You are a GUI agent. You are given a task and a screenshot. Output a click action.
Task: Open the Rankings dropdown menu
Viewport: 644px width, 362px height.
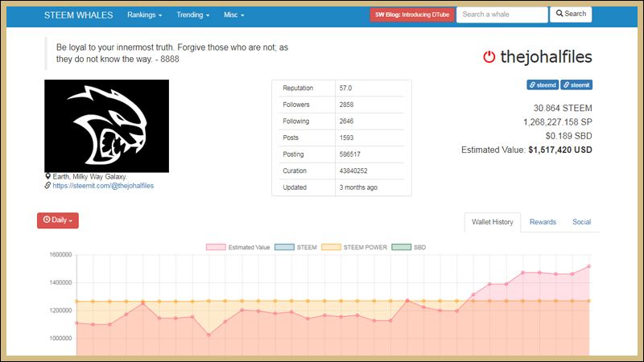(x=145, y=14)
